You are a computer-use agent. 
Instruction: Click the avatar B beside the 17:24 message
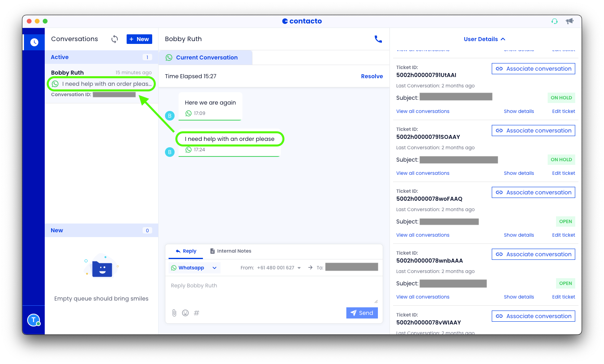[170, 152]
